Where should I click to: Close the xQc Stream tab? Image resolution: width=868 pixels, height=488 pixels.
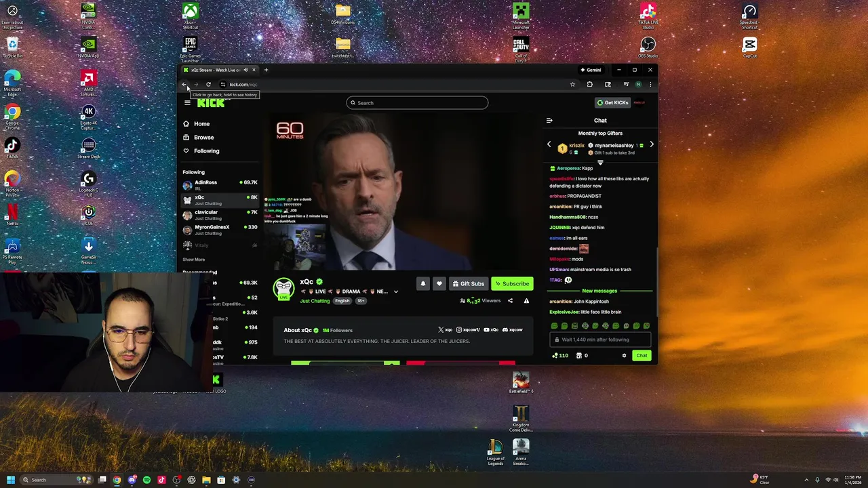pyautogui.click(x=254, y=70)
